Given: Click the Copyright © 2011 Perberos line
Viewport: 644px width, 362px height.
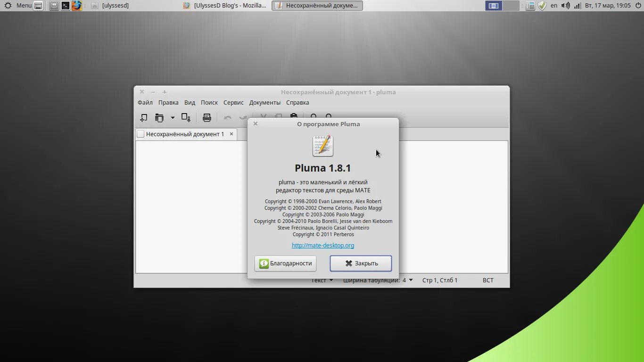Looking at the screenshot, I should point(323,234).
